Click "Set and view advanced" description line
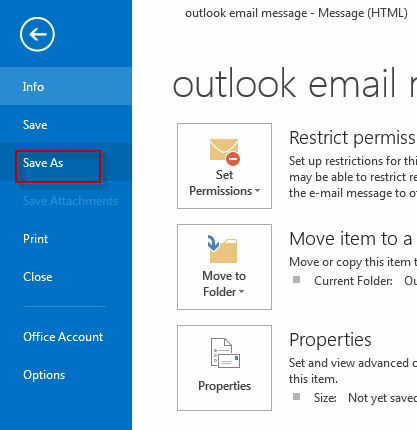The height and width of the screenshot is (430, 417). 353,363
